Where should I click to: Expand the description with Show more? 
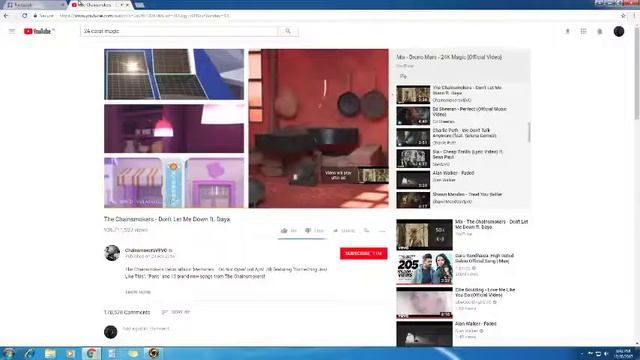(138, 292)
